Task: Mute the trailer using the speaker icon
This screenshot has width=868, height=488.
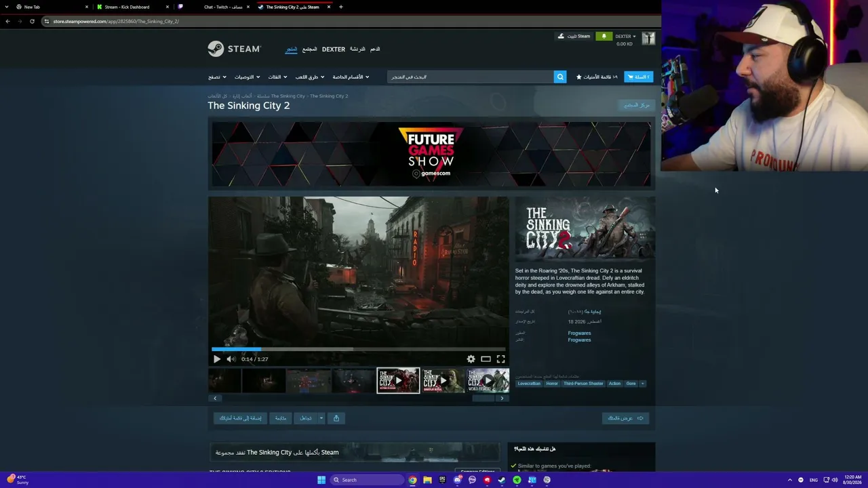Action: click(231, 359)
